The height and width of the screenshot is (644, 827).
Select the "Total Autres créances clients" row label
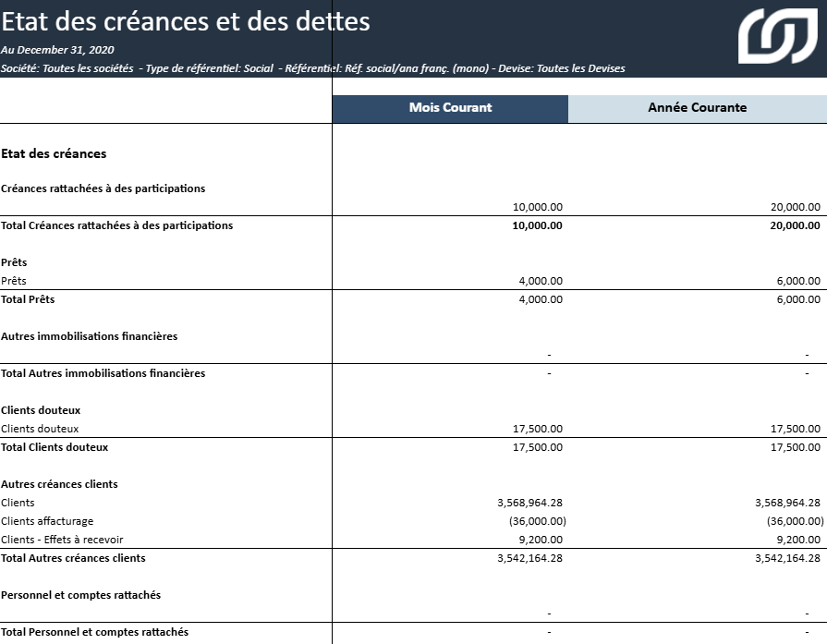tap(73, 558)
